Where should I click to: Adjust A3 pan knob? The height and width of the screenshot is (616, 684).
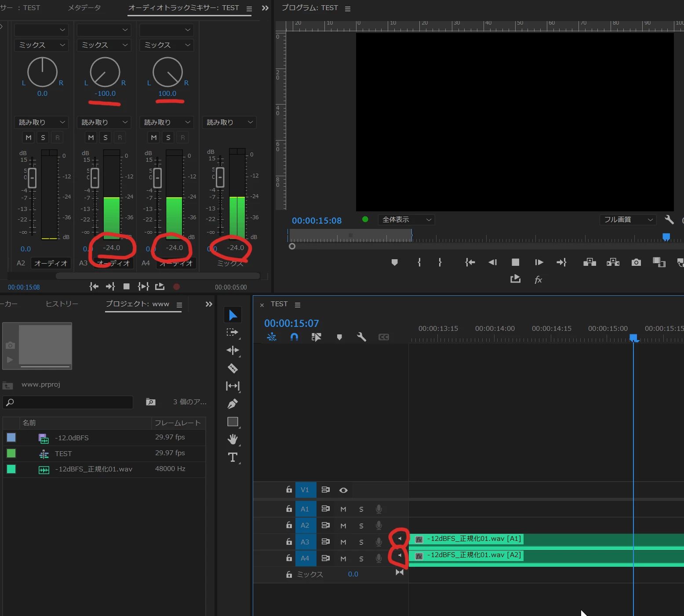click(105, 72)
